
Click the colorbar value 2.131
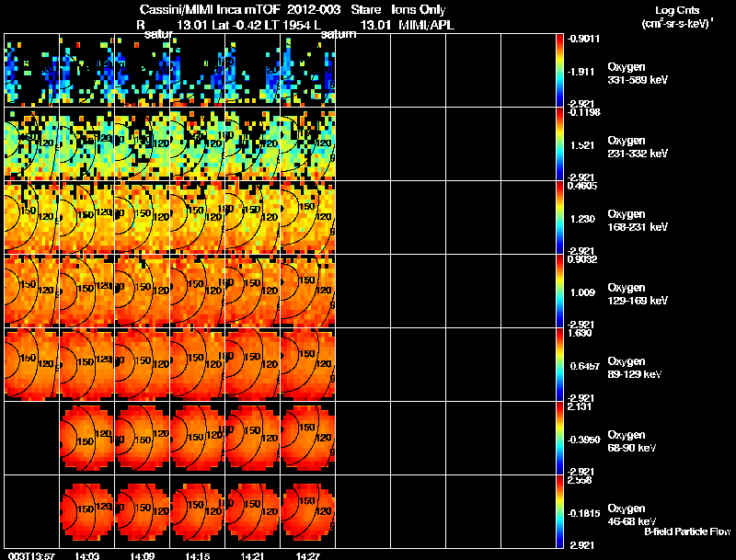pos(581,406)
